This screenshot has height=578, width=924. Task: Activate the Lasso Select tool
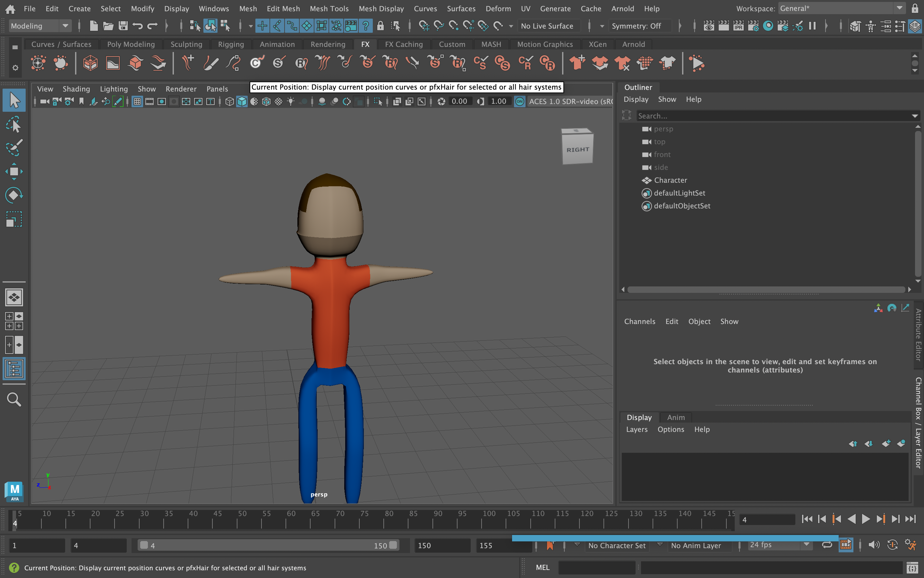tap(14, 125)
